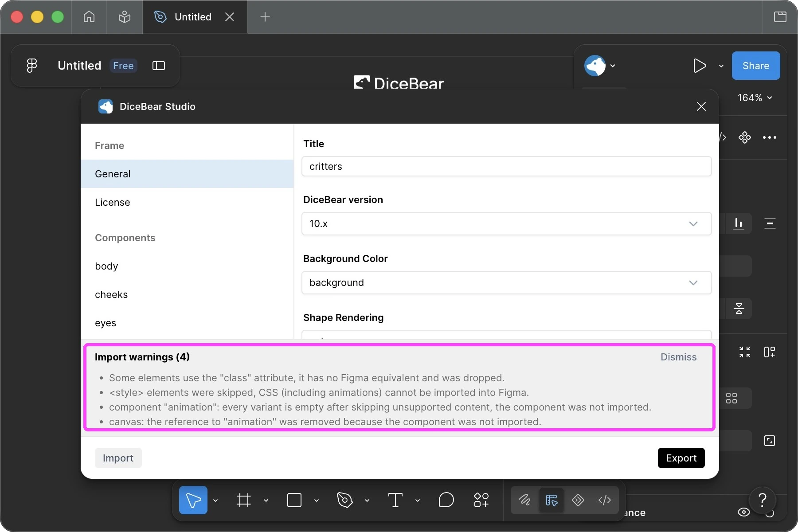Select the Frame tool
Image resolution: width=798 pixels, height=532 pixels.
[x=244, y=500]
